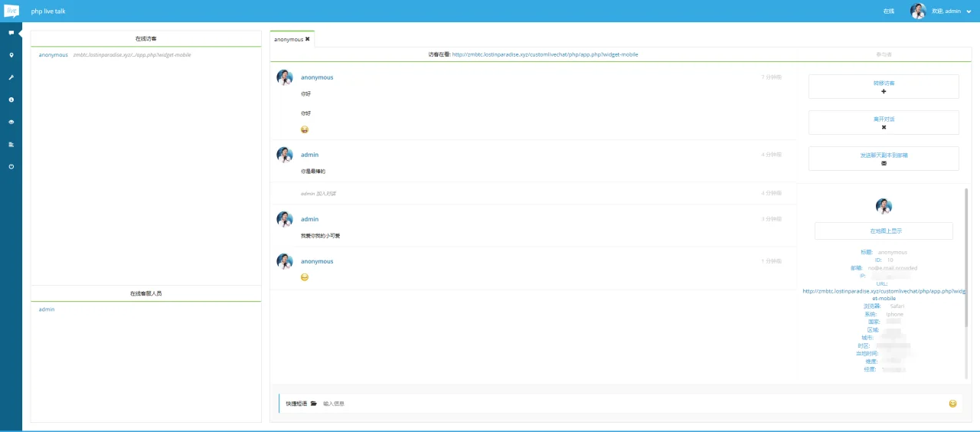Click 发送聊天副本到邮箱 send transcript button
This screenshot has height=432, width=980.
[x=884, y=159]
